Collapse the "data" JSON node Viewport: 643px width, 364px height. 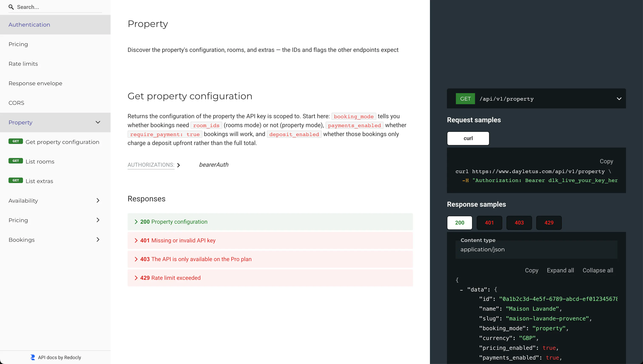pos(461,290)
